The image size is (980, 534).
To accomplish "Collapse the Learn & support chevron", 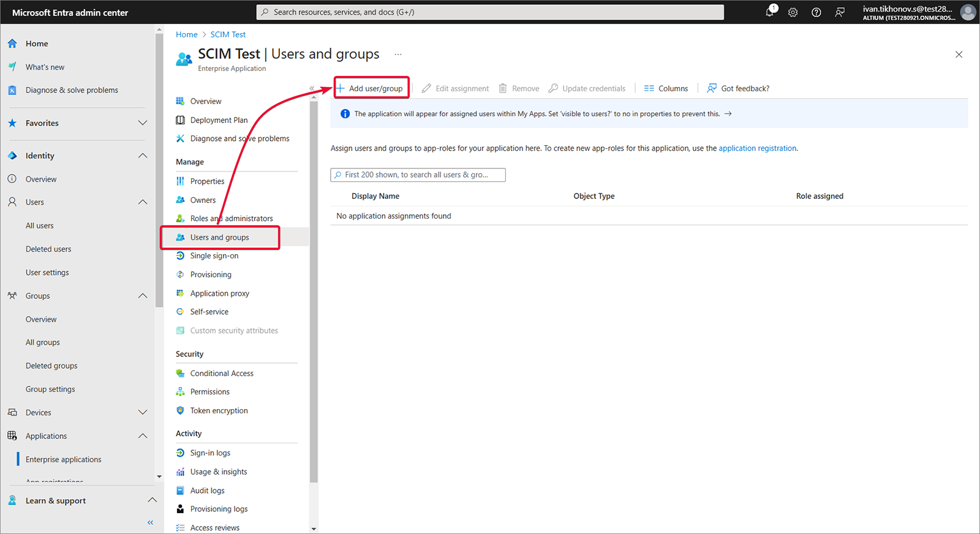I will (x=152, y=500).
